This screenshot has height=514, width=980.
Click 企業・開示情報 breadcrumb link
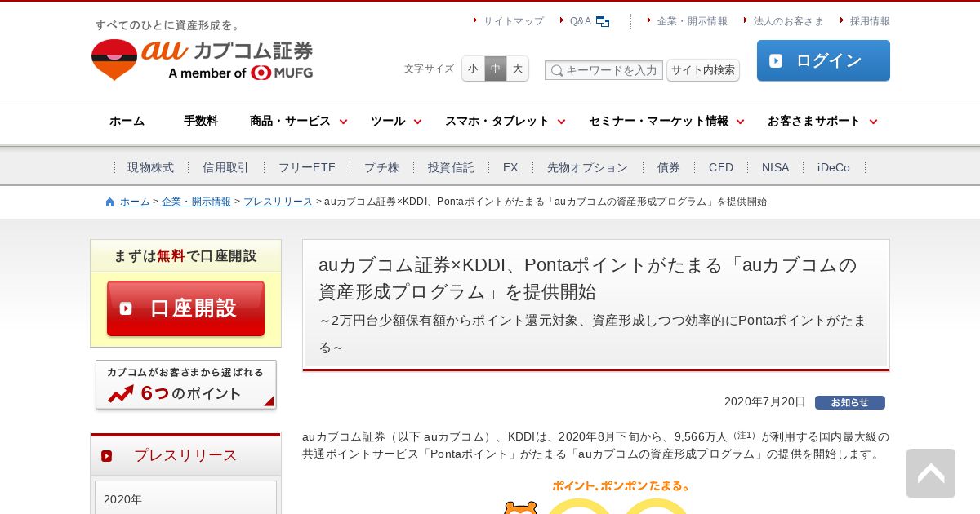(x=196, y=202)
